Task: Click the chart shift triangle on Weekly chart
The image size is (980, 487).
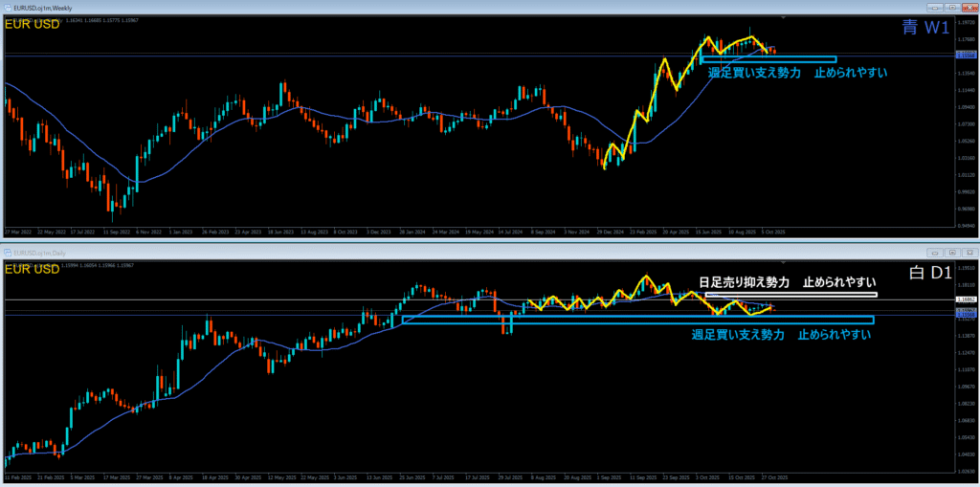Action: 785,18
